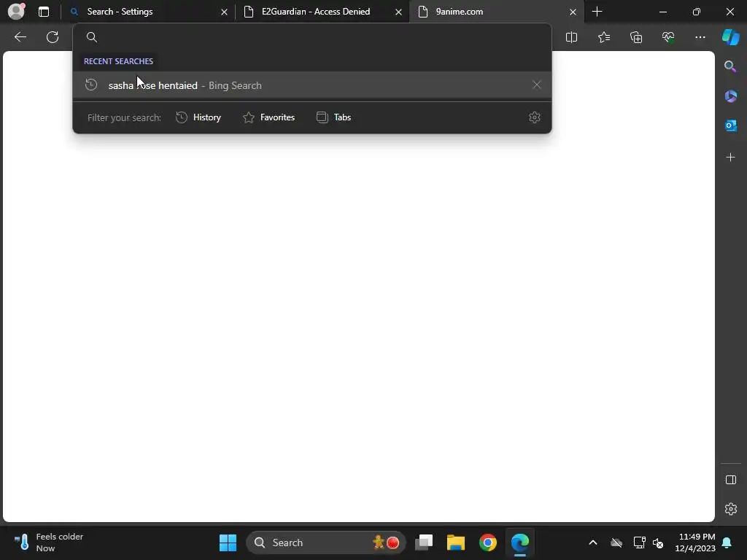Open sidebar Search tool
The image size is (747, 560).
(x=730, y=66)
